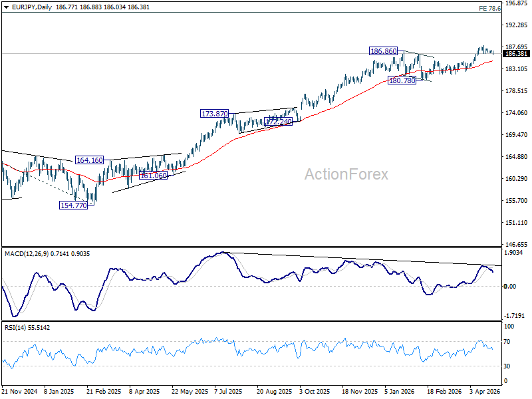Click the 155.700 price axis value
Viewport: 532px width, 399px height.
click(517, 201)
